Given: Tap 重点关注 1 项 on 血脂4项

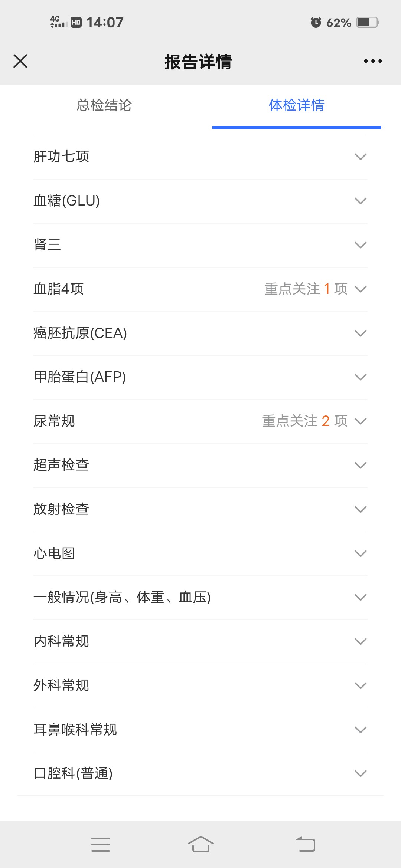Looking at the screenshot, I should pyautogui.click(x=306, y=289).
